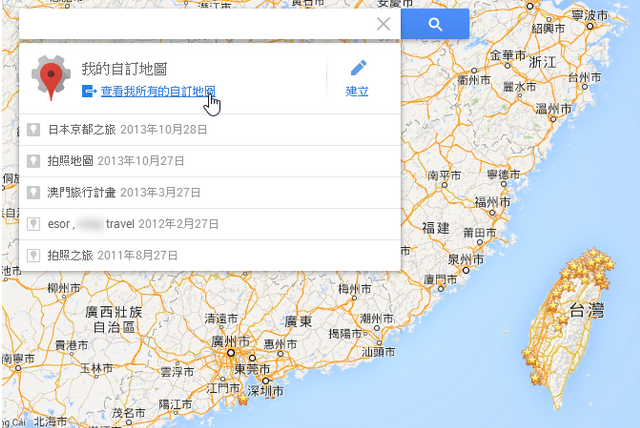Click the red map pin icon
Image resolution: width=640 pixels, height=428 pixels.
[50, 80]
